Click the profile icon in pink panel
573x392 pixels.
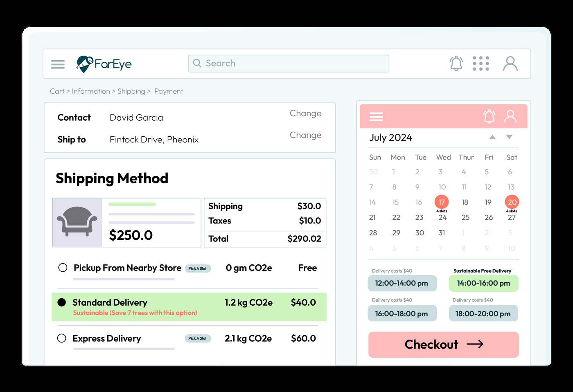point(510,116)
